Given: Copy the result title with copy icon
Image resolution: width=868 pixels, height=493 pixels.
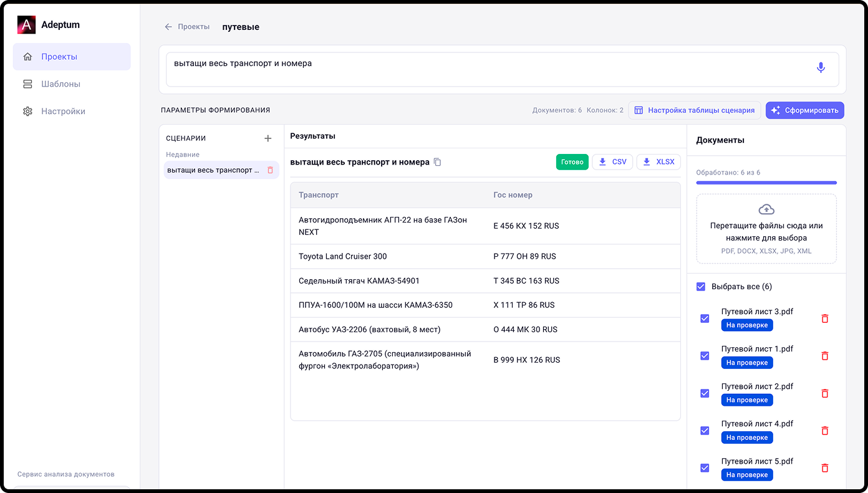Looking at the screenshot, I should [x=437, y=162].
